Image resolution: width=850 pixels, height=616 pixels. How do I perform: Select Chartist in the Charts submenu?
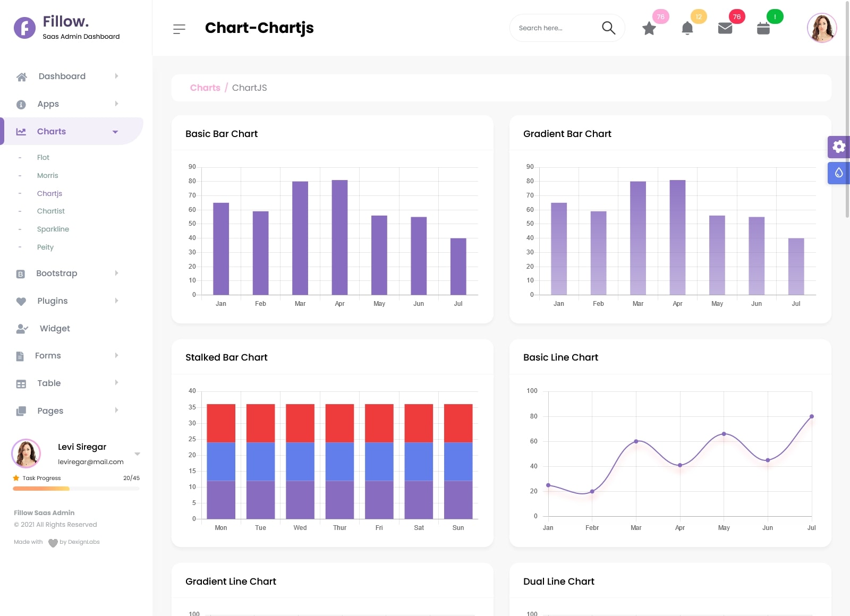(51, 211)
